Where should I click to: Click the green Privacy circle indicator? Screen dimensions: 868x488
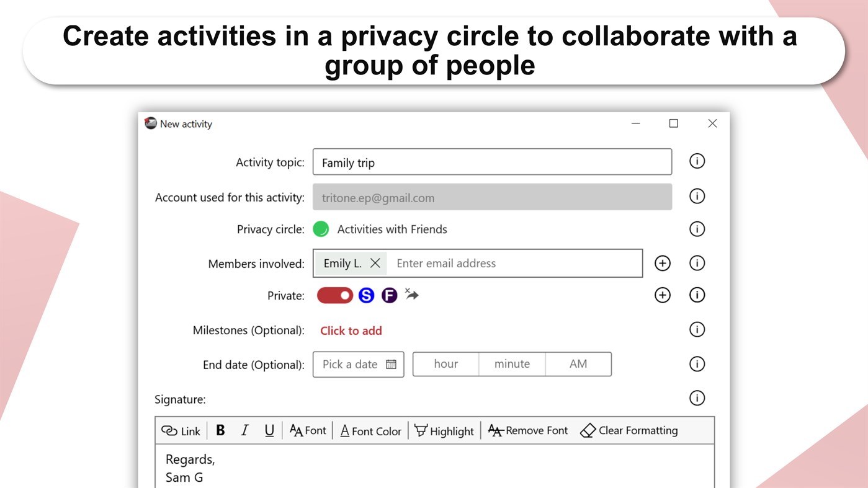point(321,229)
